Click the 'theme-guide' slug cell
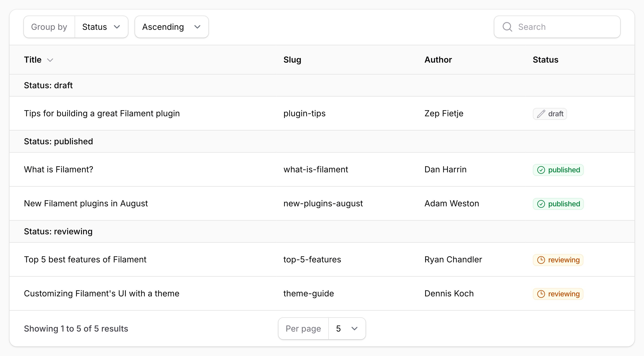 (x=308, y=294)
